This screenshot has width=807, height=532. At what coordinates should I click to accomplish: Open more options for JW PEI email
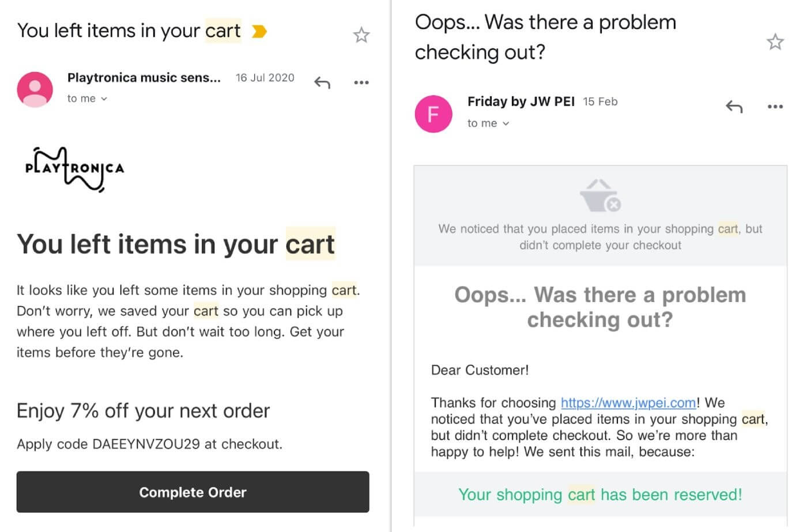click(x=775, y=107)
